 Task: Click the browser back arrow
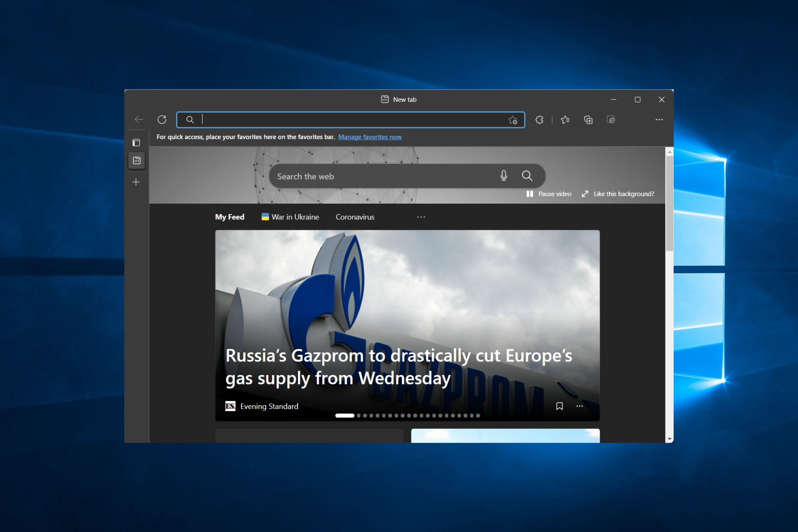click(x=139, y=120)
